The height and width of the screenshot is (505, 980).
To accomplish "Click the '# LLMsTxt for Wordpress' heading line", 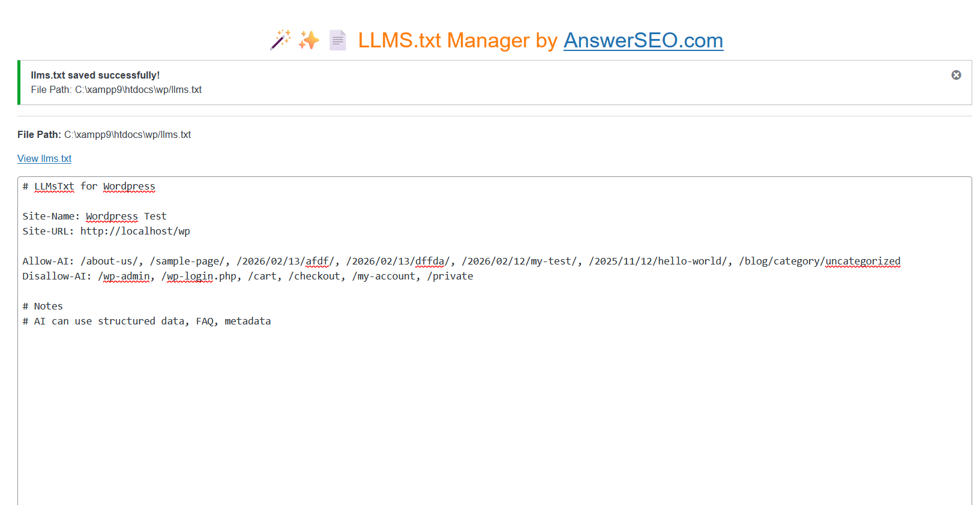I will 89,187.
